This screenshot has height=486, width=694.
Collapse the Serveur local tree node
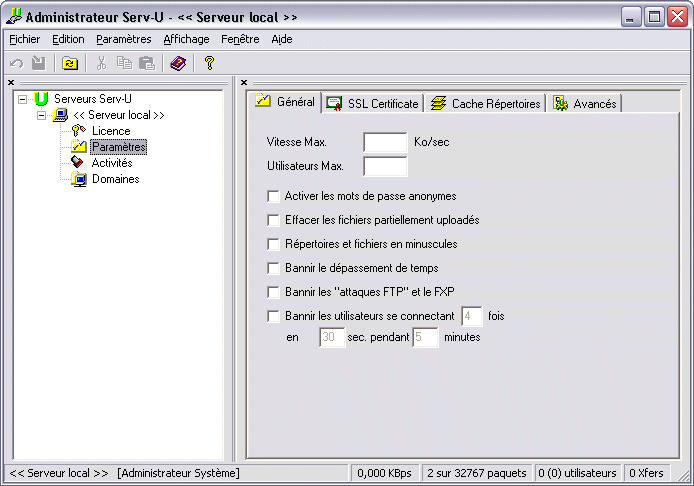click(x=41, y=116)
